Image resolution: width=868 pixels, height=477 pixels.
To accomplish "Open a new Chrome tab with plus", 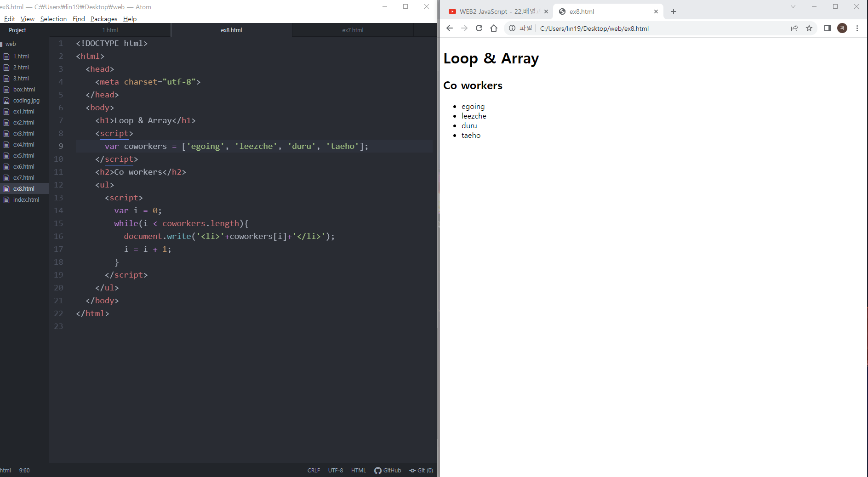I will coord(674,11).
